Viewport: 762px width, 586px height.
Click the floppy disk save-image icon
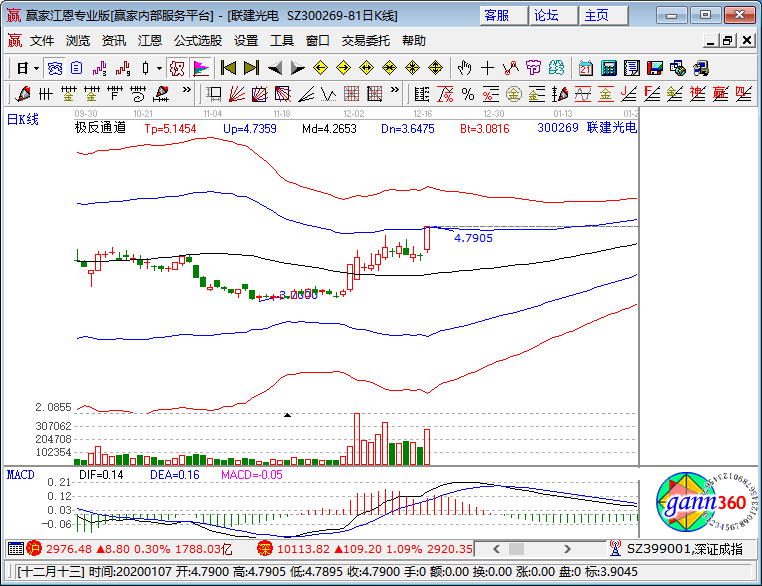point(655,68)
